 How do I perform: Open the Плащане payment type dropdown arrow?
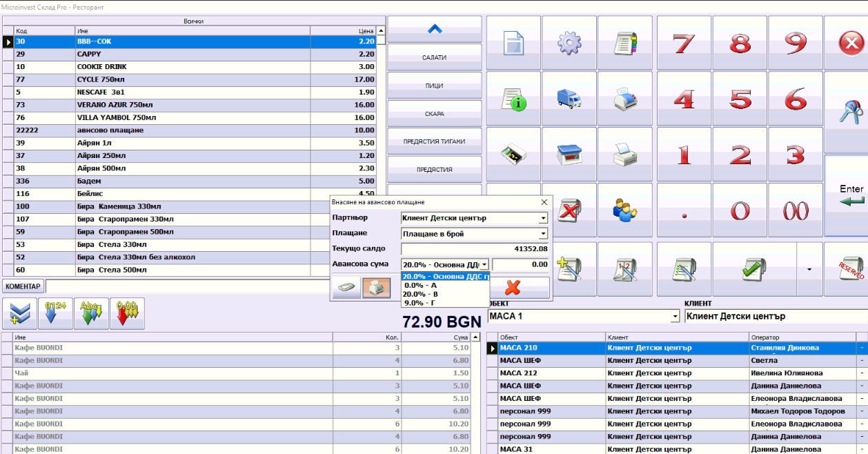[x=543, y=234]
